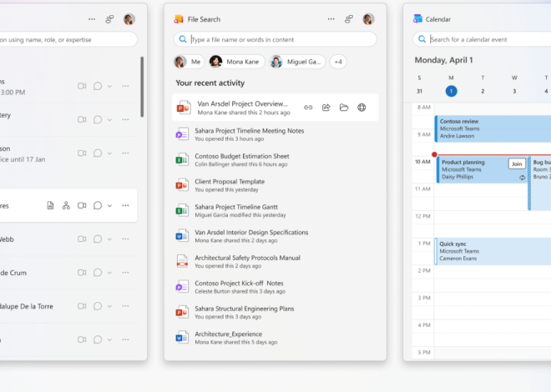
Task: Filter files by Miguel Ga...
Action: pos(297,62)
